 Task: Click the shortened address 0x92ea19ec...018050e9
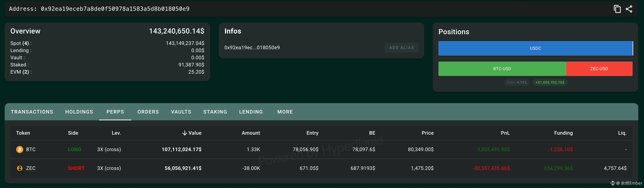pos(252,47)
